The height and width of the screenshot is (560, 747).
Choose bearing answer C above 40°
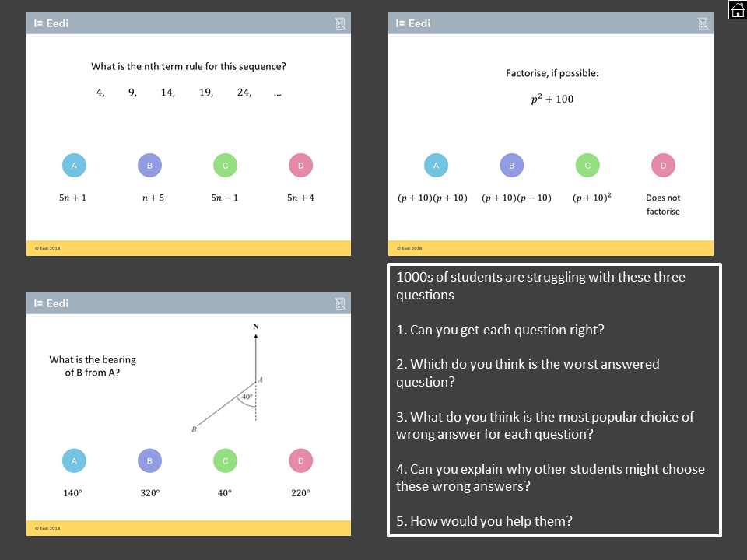[x=226, y=460]
